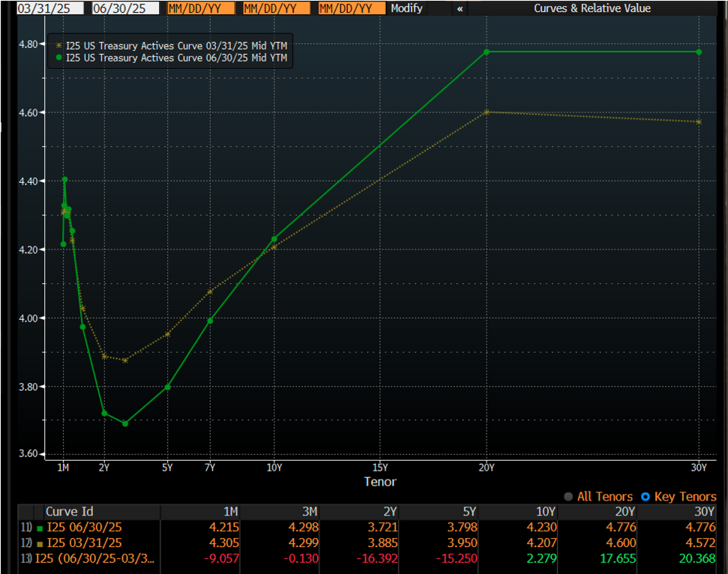This screenshot has height=574, width=728.
Task: Click the 17.655 spread value
Action: click(618, 558)
